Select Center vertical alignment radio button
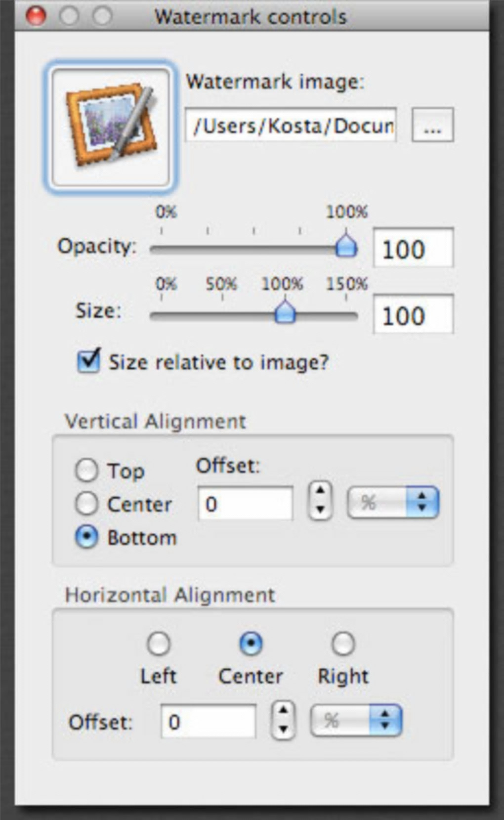This screenshot has width=504, height=820. coord(86,504)
